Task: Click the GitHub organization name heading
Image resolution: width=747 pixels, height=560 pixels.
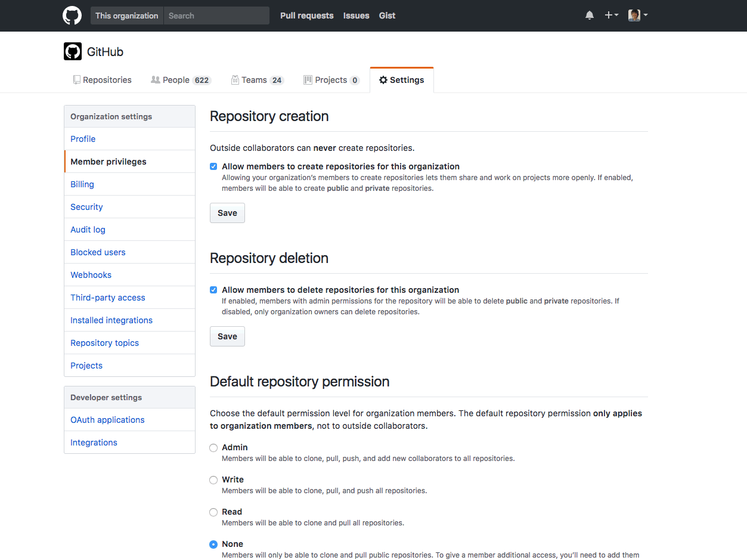Action: tap(105, 52)
